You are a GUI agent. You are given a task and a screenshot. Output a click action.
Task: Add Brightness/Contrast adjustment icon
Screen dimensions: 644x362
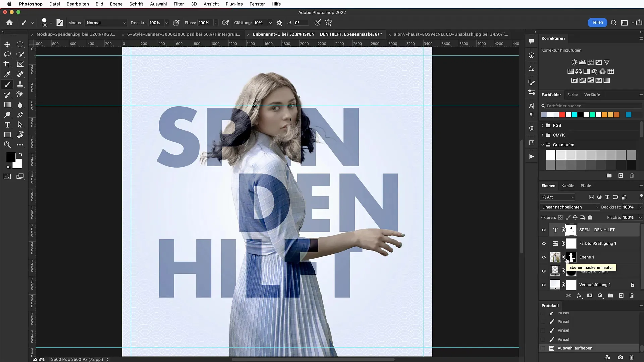(574, 62)
